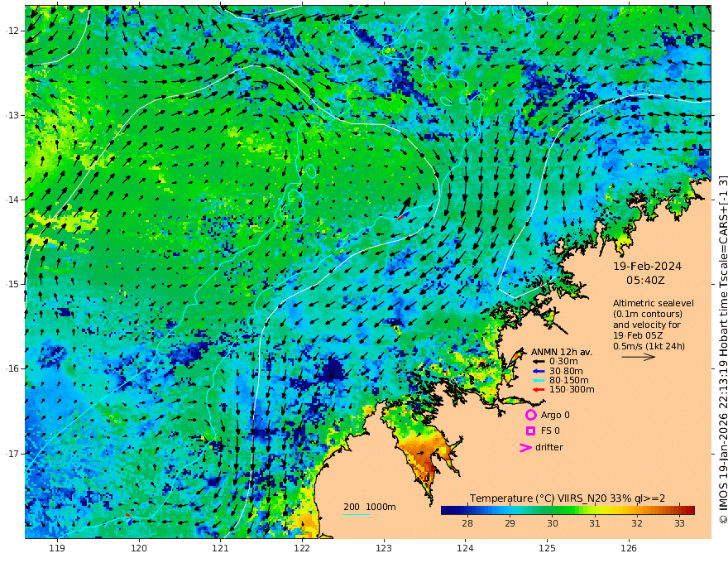Click the cyan 80-150m legend arrow

click(x=538, y=381)
